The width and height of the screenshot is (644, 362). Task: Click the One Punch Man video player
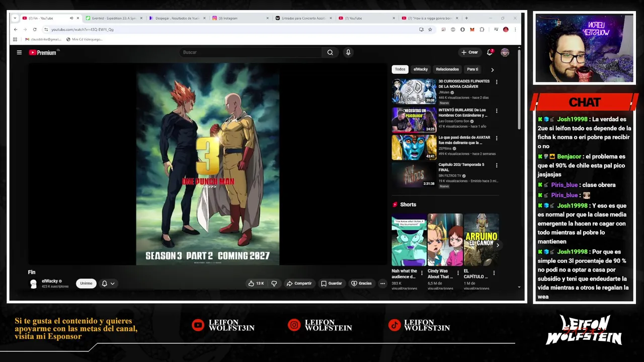pos(207,164)
